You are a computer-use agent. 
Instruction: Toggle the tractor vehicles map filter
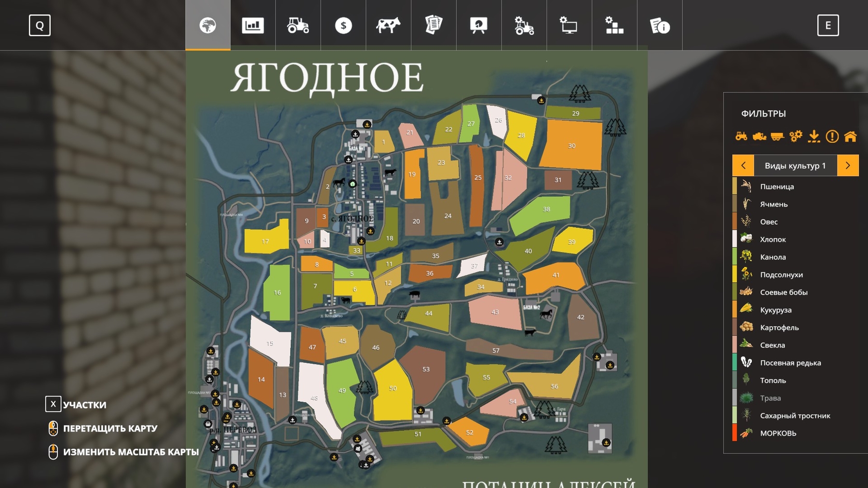pos(741,136)
